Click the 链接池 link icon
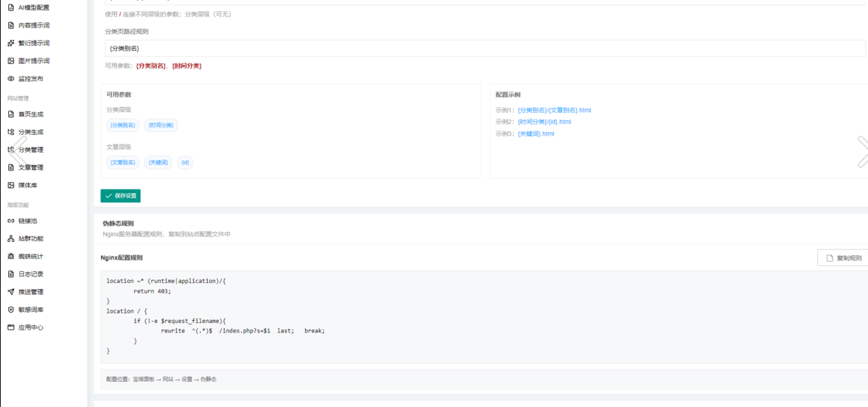Image resolution: width=868 pixels, height=407 pixels. [x=11, y=220]
